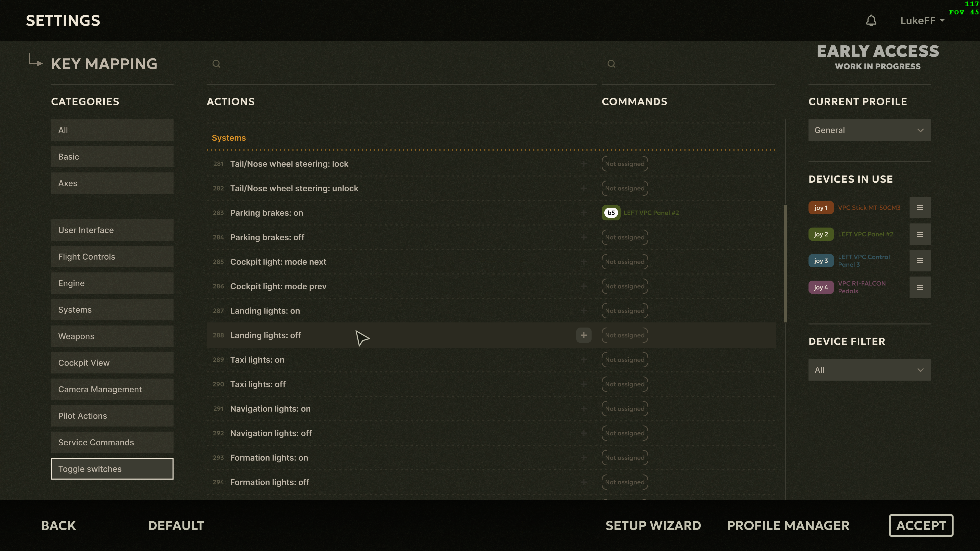
Task: Select the Formation lights: off action row
Action: tap(491, 482)
